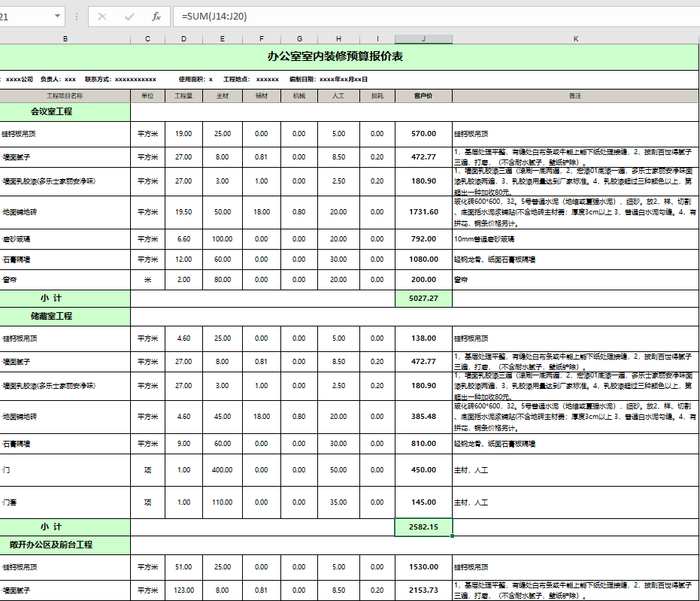Click the quantity cell 51.00

(x=184, y=567)
